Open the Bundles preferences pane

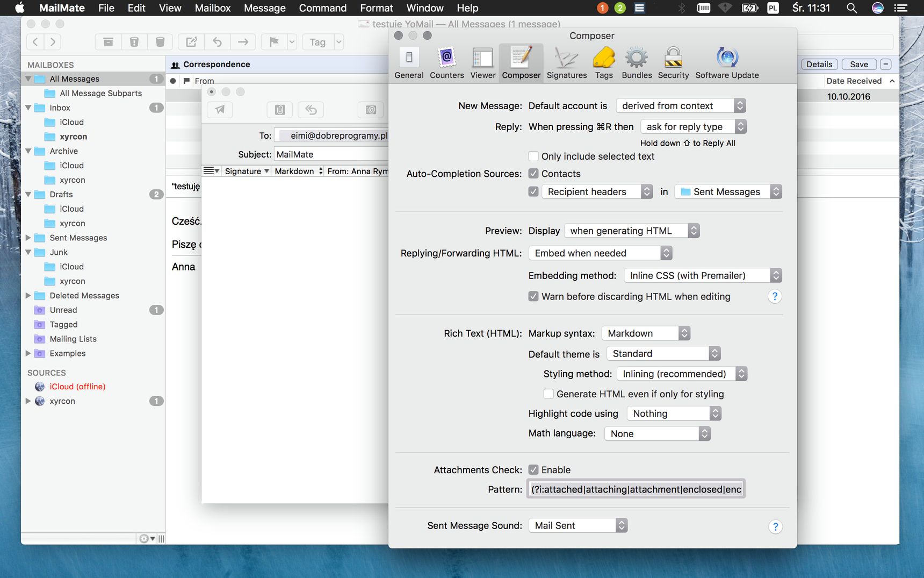coord(637,63)
